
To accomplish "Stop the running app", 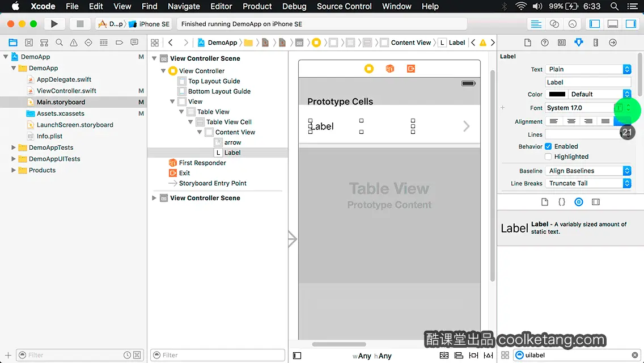I will [x=80, y=24].
